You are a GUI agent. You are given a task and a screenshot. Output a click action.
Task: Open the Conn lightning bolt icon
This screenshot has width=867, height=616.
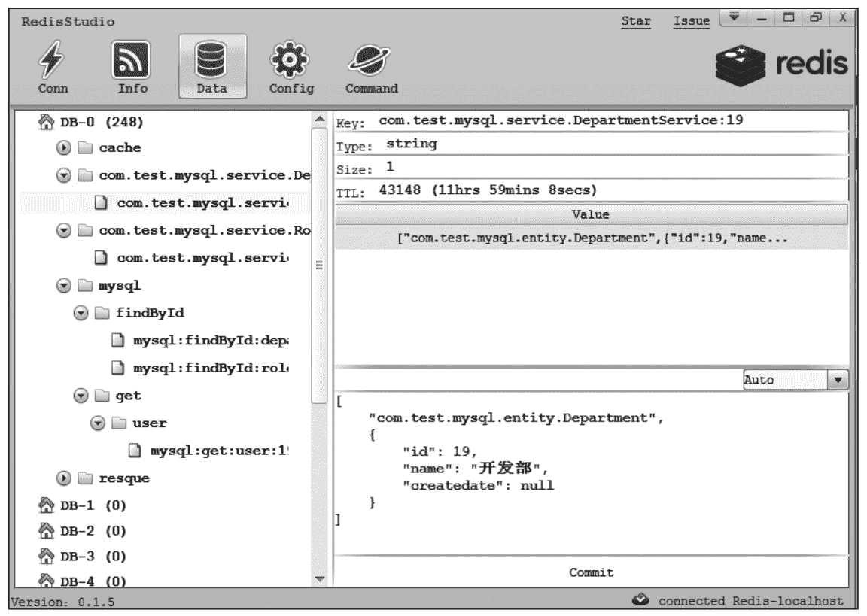click(x=53, y=59)
